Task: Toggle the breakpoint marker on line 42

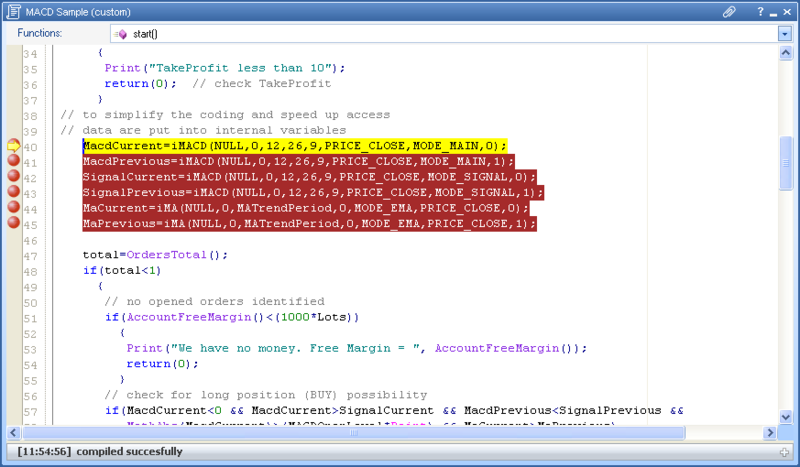Action: (14, 176)
